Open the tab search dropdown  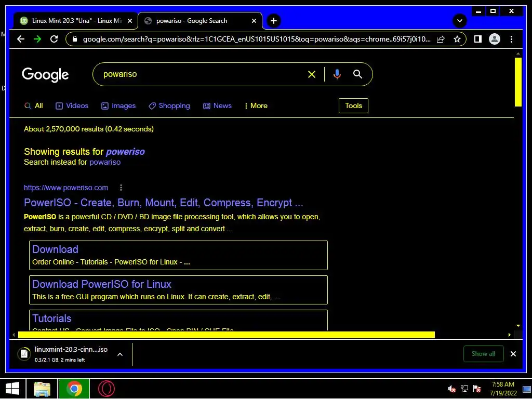[x=460, y=21]
